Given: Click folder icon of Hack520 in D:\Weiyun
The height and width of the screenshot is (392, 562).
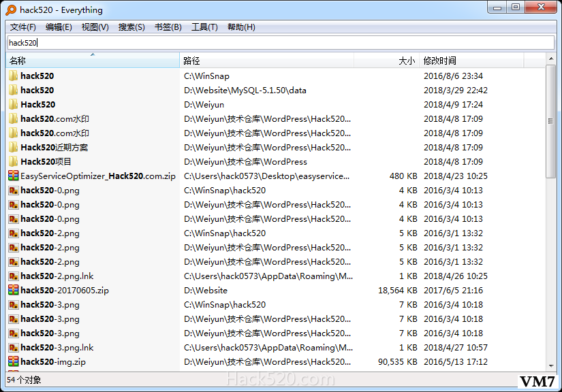Looking at the screenshot, I should pos(13,104).
